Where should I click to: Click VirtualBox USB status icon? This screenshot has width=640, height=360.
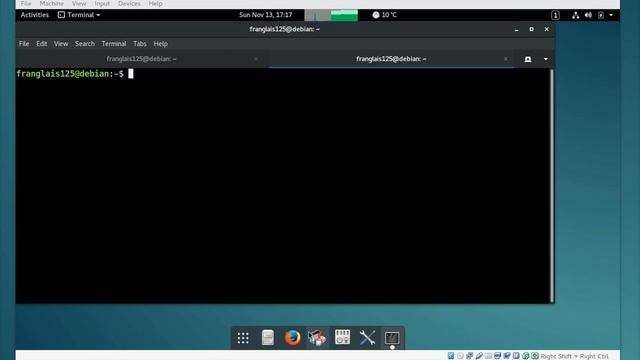point(479,356)
